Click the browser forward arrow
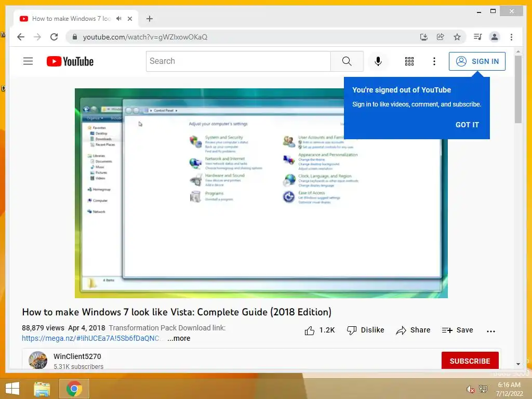 click(x=37, y=37)
